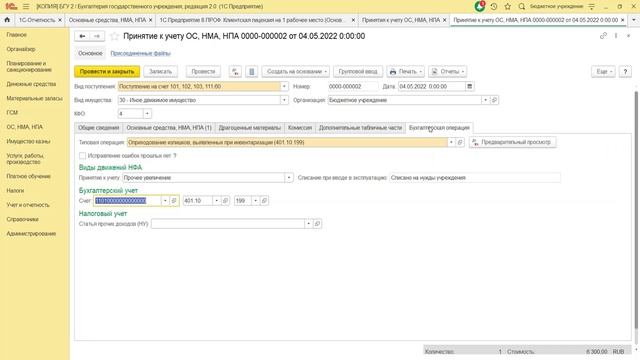Open Денежные средства sidebar section
The width and height of the screenshot is (640, 360).
(31, 84)
